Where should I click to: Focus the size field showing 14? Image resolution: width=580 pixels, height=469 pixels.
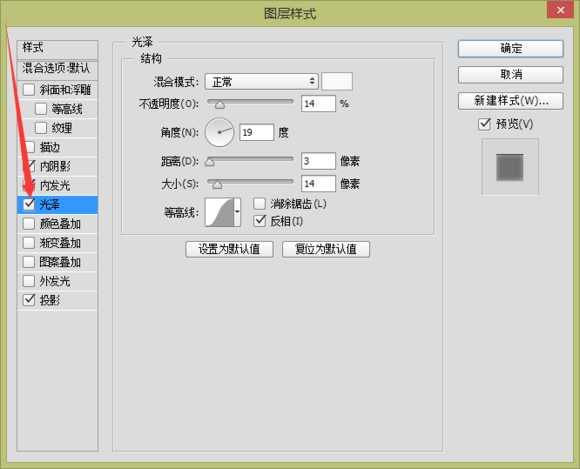point(318,183)
